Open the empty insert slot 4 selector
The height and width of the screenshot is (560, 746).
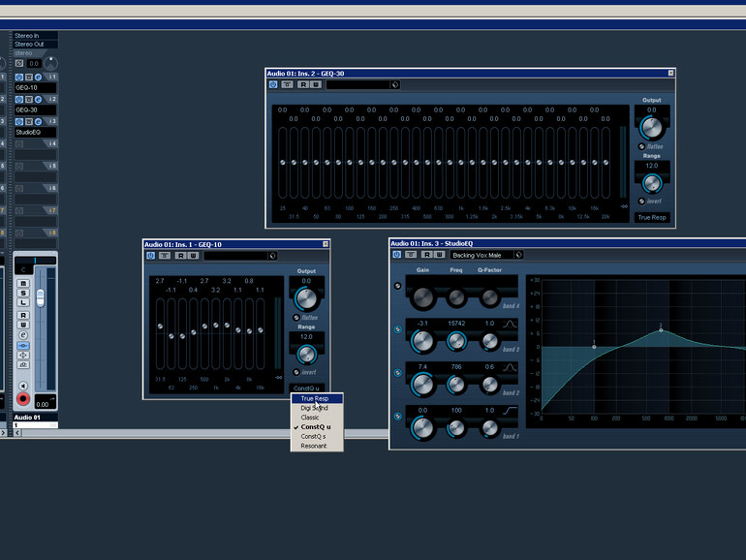coord(35,155)
